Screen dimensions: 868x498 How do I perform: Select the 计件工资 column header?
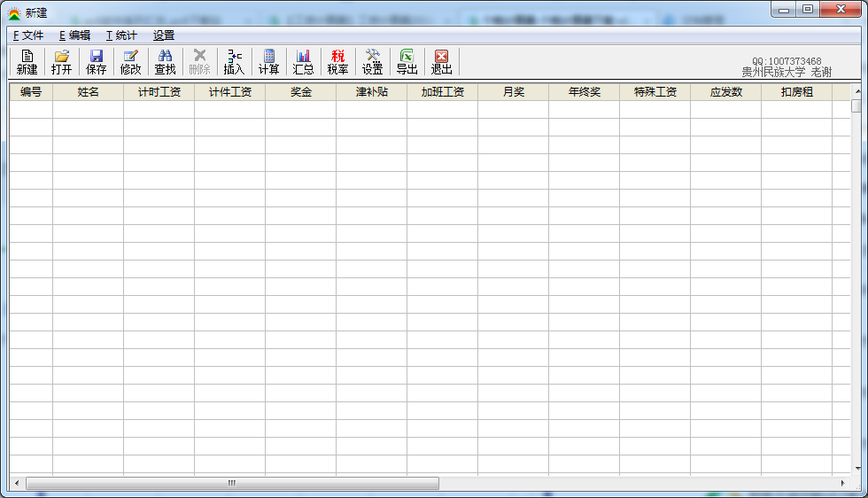coord(229,92)
